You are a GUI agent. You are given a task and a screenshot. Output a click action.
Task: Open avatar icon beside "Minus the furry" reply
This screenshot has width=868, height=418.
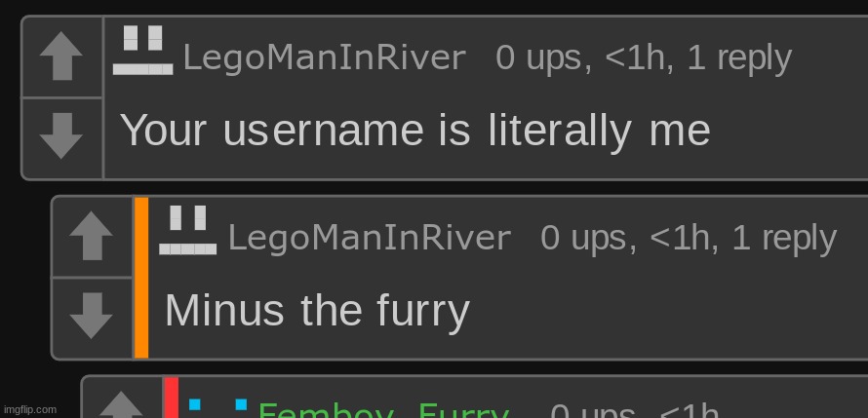pos(187,230)
